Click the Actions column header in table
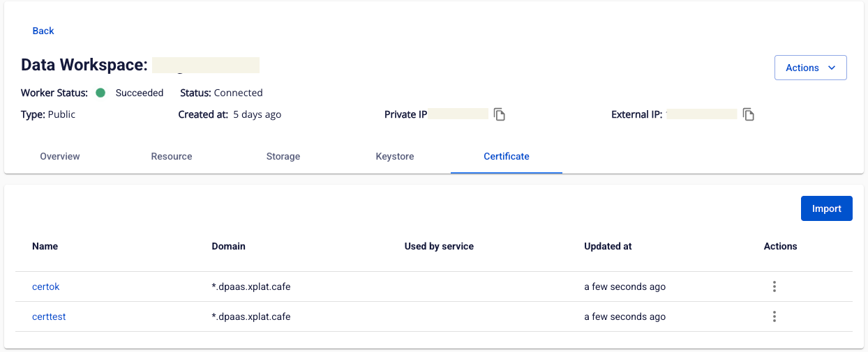Viewport: 868px width, 352px height. click(780, 246)
